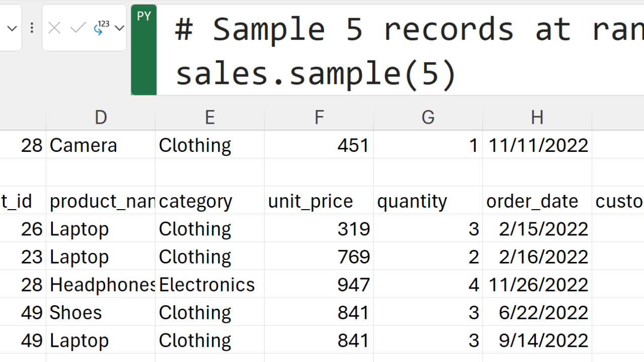This screenshot has width=644, height=362.
Task: Select column D header
Action: 101,118
